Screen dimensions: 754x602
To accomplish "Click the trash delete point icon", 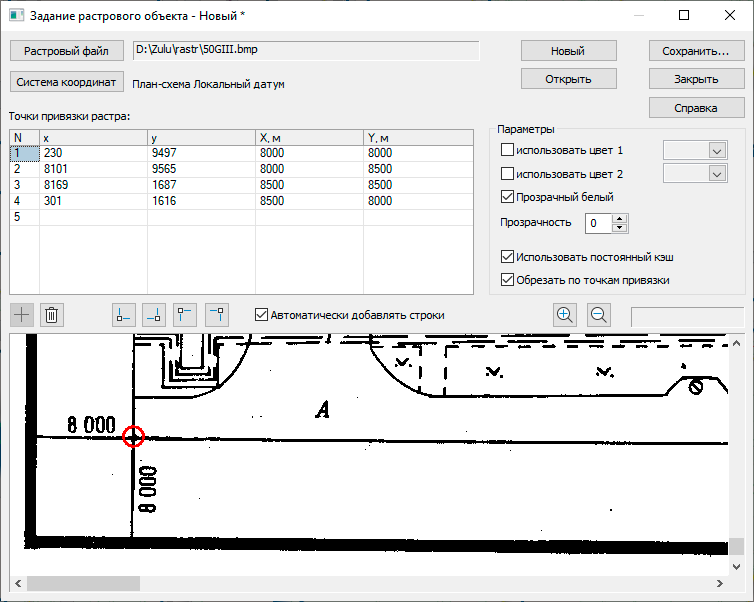I will pyautogui.click(x=53, y=315).
